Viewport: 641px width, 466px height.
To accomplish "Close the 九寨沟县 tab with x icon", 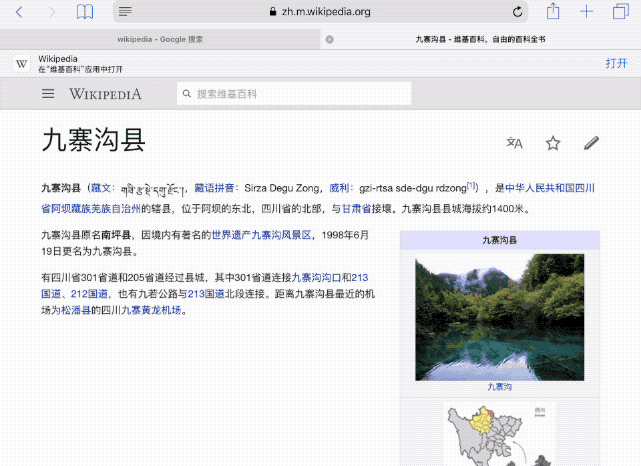I will pos(329,39).
